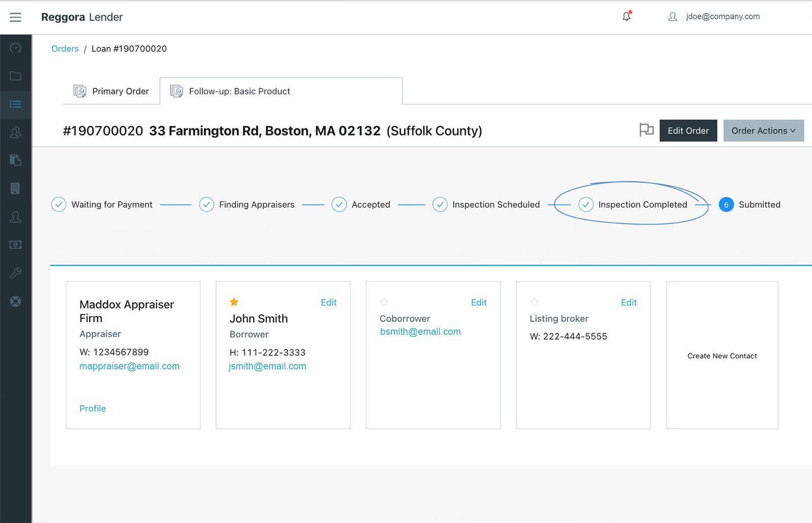
Task: Open the hamburger menu
Action: (x=16, y=17)
